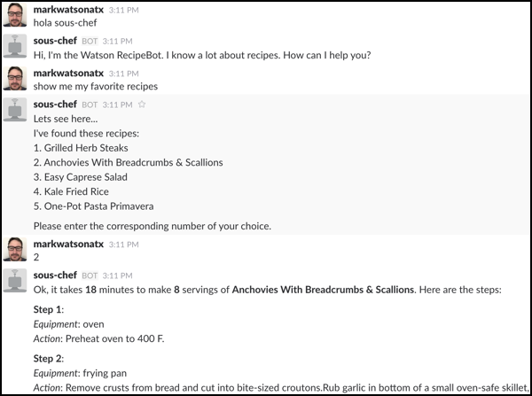Click markwatsonatx avatar beside the "2" reply
This screenshot has width=532, height=396.
click(15, 250)
